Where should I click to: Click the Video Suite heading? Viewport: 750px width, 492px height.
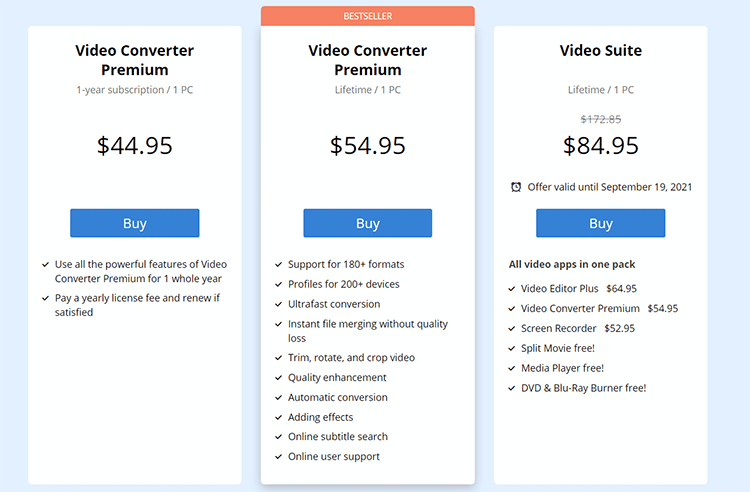601,50
